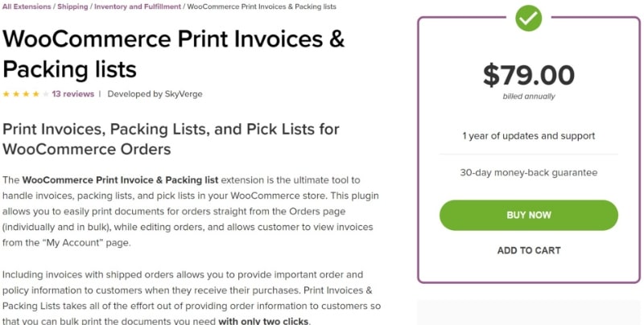The height and width of the screenshot is (325, 644).
Task: Click ADD TO CART
Action: [x=528, y=250]
